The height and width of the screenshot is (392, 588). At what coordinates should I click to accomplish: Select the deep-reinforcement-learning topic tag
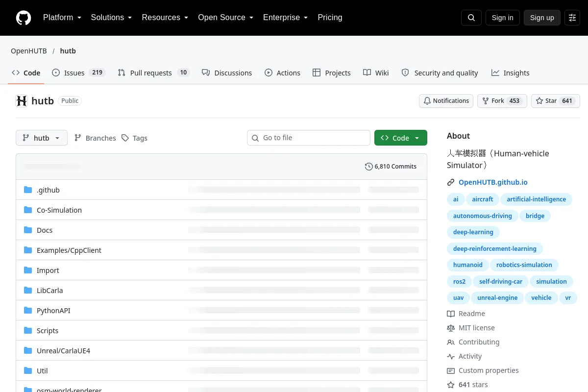pyautogui.click(x=494, y=248)
